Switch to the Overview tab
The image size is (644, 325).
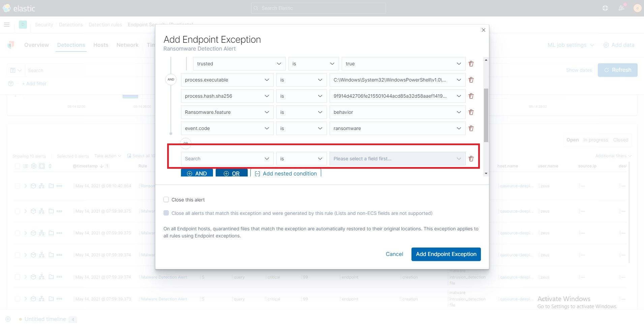(x=36, y=45)
